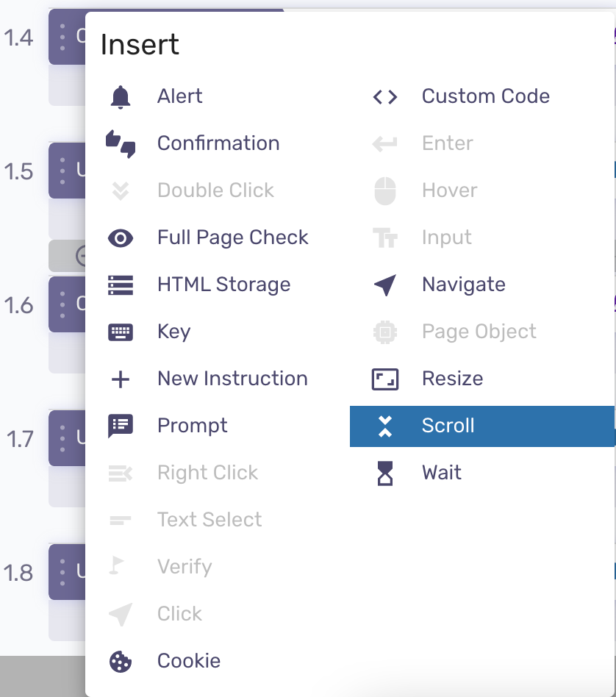Click the Resize frame icon
This screenshot has height=697, width=616.
385,379
